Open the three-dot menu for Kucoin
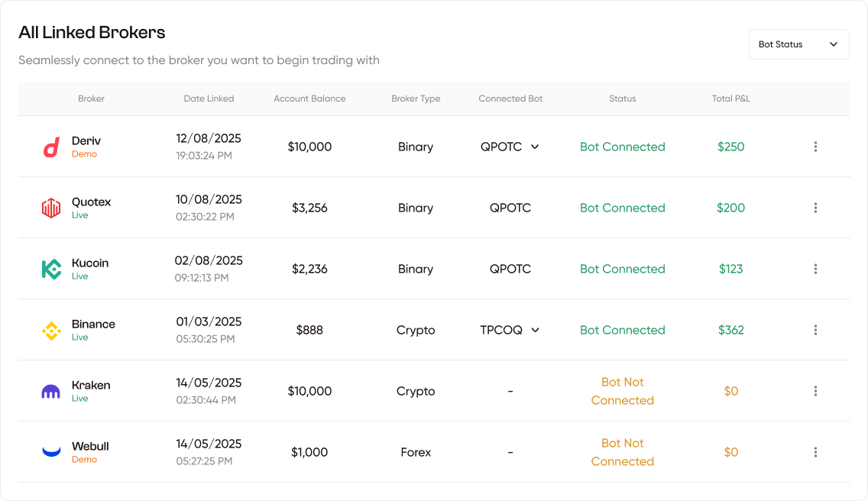 (x=815, y=269)
